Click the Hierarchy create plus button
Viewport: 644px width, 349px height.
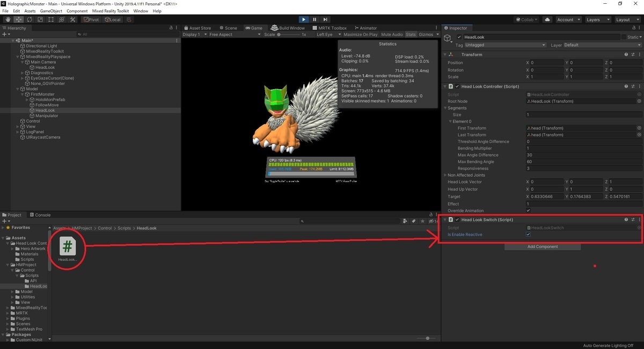pyautogui.click(x=6, y=34)
